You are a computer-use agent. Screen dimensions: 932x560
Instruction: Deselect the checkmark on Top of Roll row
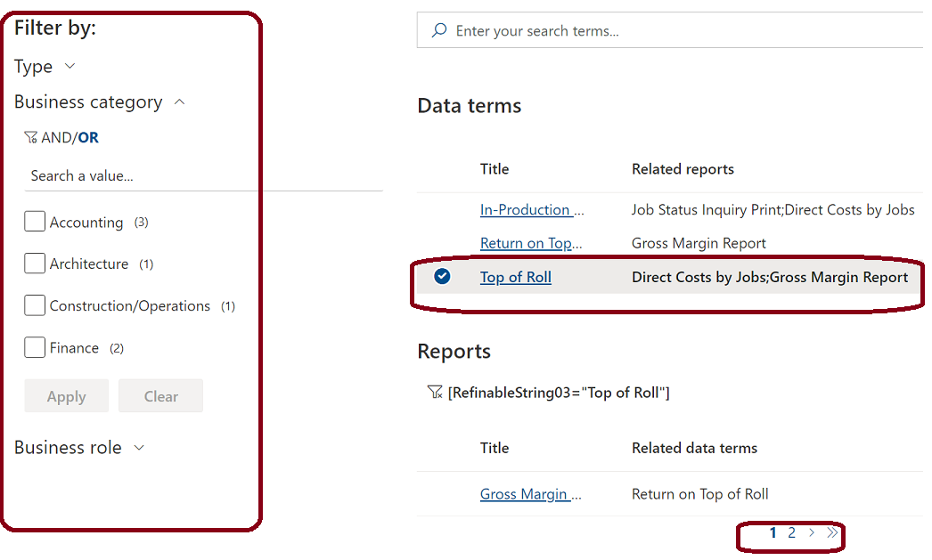coord(442,277)
